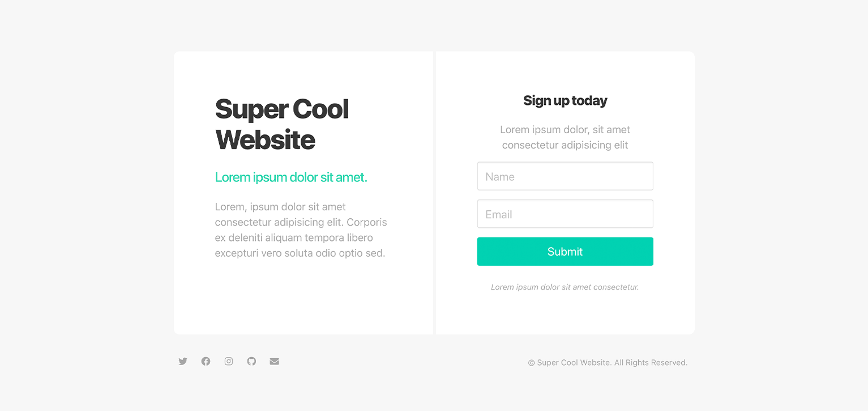
Task: Click inside the Name input field
Action: click(565, 176)
